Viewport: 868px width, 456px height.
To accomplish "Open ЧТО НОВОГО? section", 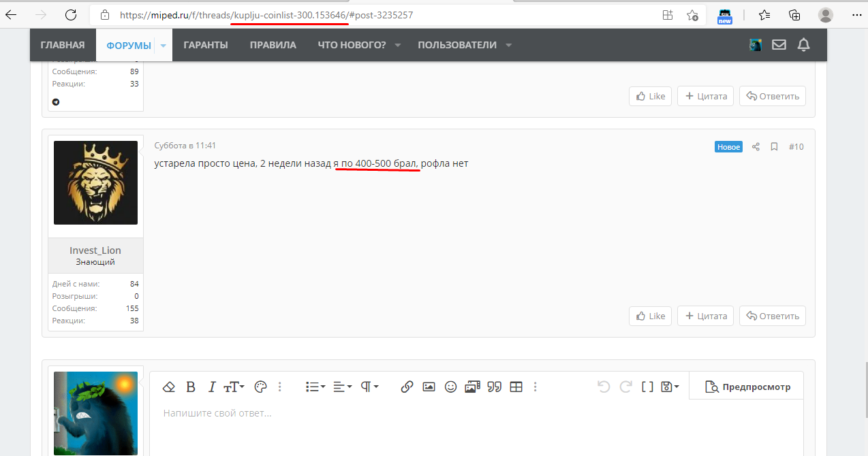I will click(352, 45).
